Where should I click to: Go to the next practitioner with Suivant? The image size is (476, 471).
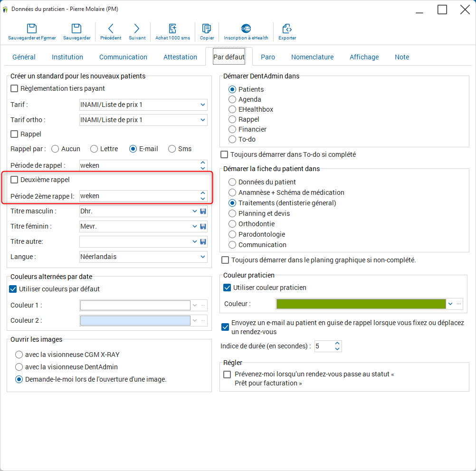click(x=137, y=29)
